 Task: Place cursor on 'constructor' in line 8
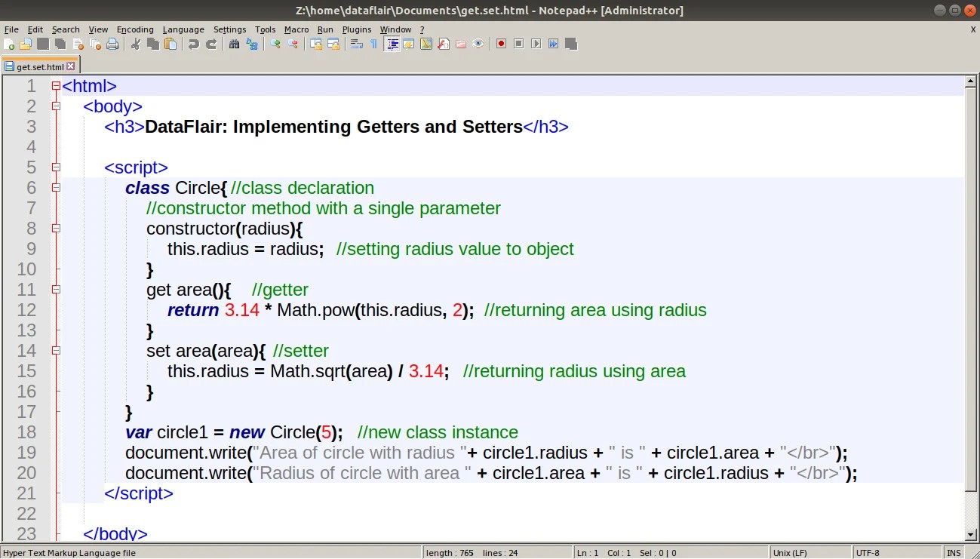point(191,229)
